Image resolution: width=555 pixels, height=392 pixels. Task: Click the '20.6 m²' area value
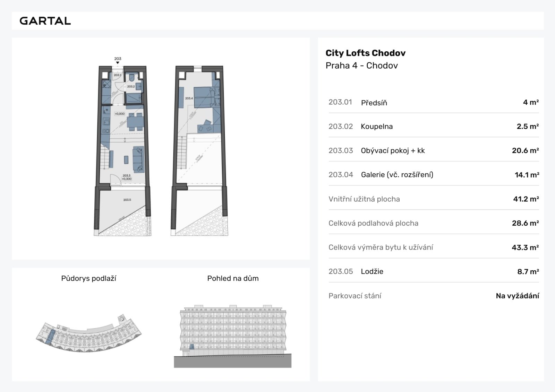[525, 151]
